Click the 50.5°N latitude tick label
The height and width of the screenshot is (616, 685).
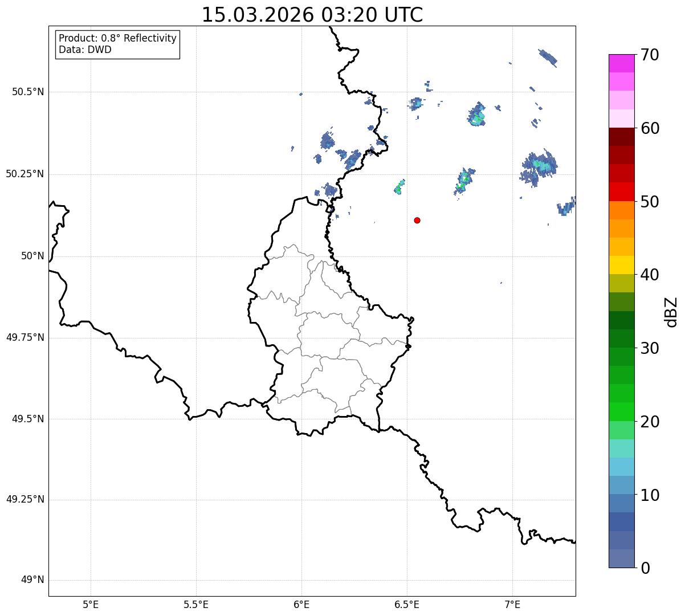[25, 92]
